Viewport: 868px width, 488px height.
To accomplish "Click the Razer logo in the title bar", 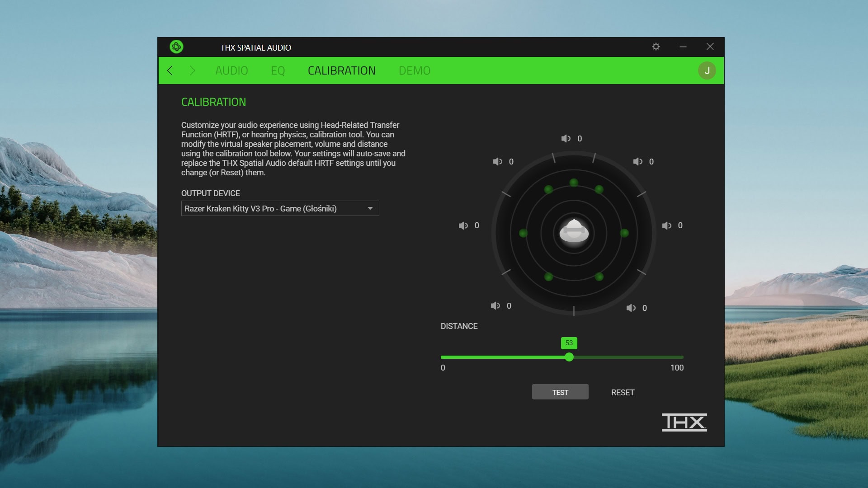I will pos(176,47).
